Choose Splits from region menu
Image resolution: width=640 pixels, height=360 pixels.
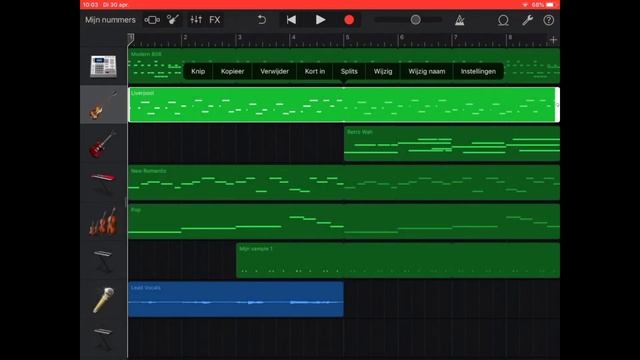point(349,71)
